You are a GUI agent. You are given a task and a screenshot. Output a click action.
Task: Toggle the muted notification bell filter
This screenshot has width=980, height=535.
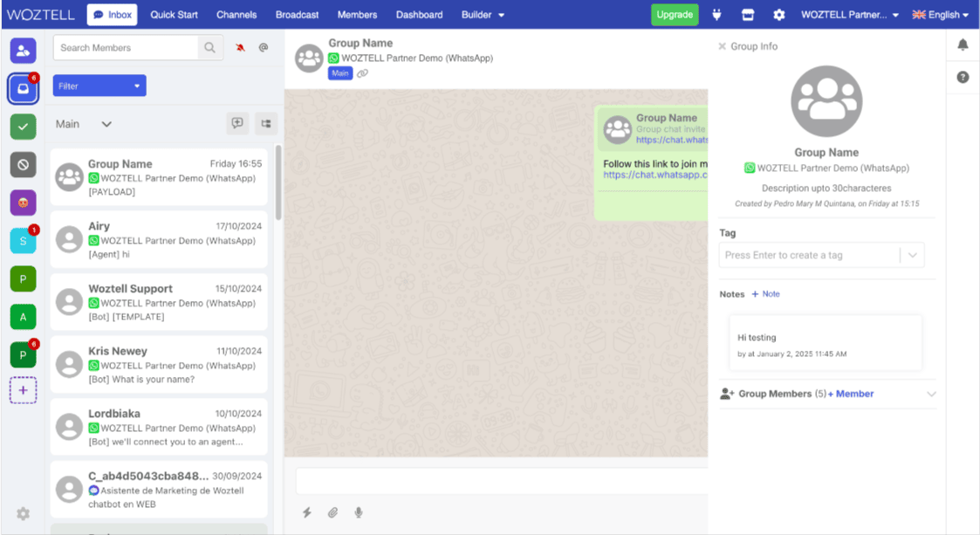pos(239,48)
